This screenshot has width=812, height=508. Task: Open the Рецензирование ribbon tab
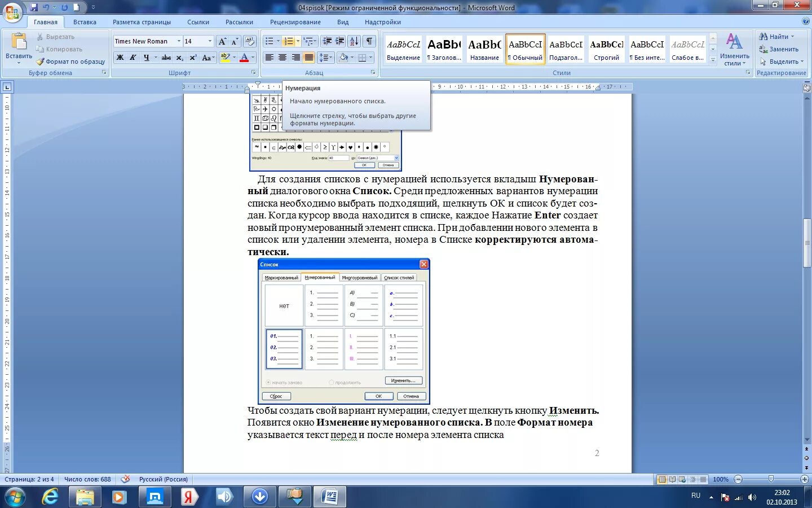295,22
